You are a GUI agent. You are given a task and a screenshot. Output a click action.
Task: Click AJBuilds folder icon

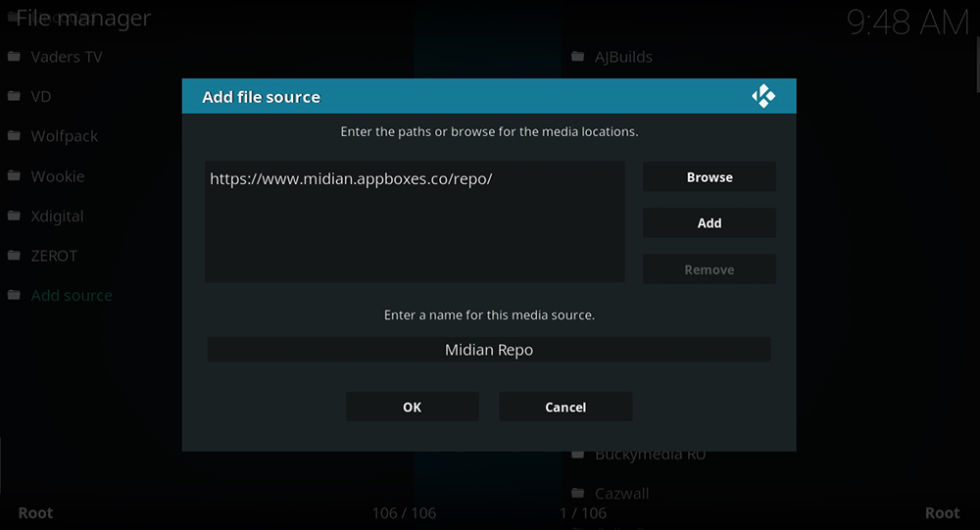[x=578, y=56]
